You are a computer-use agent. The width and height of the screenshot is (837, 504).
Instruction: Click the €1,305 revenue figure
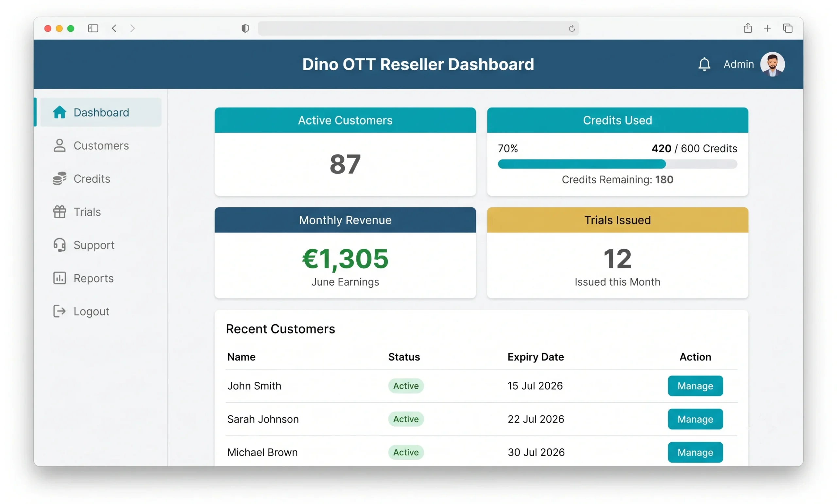tap(345, 259)
